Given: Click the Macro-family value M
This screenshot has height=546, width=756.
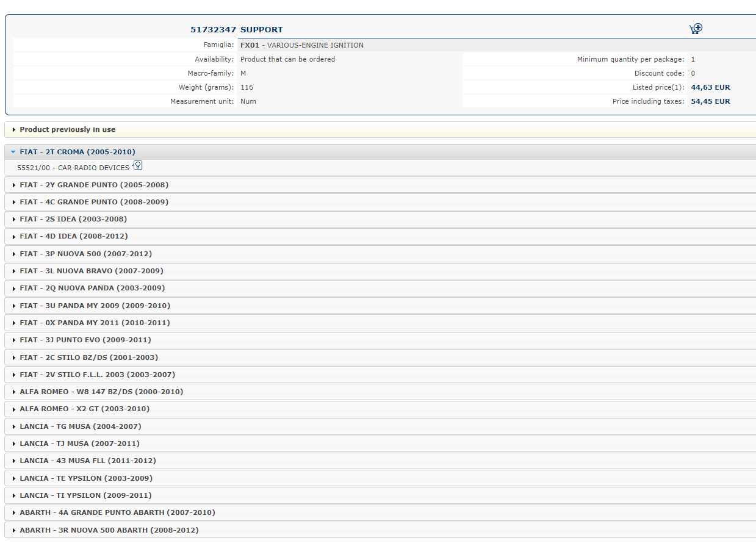Looking at the screenshot, I should [243, 73].
